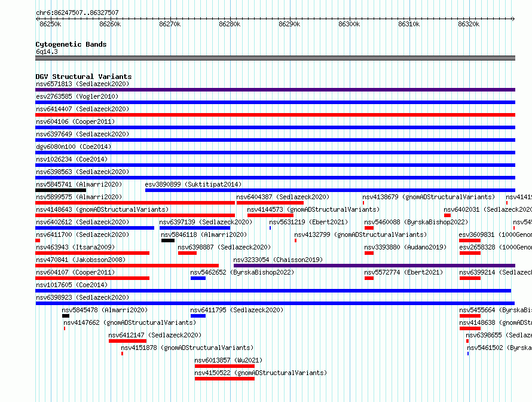Open dgv6080n100 (Coe2014) variant

(x=74, y=147)
